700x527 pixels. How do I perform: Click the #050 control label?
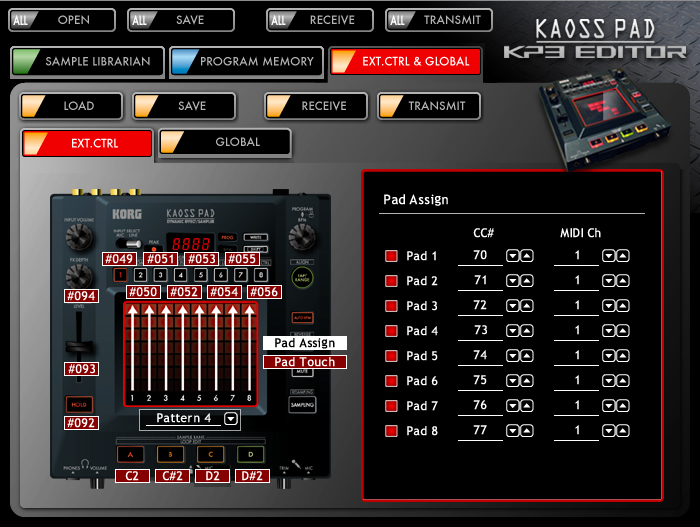pos(143,292)
